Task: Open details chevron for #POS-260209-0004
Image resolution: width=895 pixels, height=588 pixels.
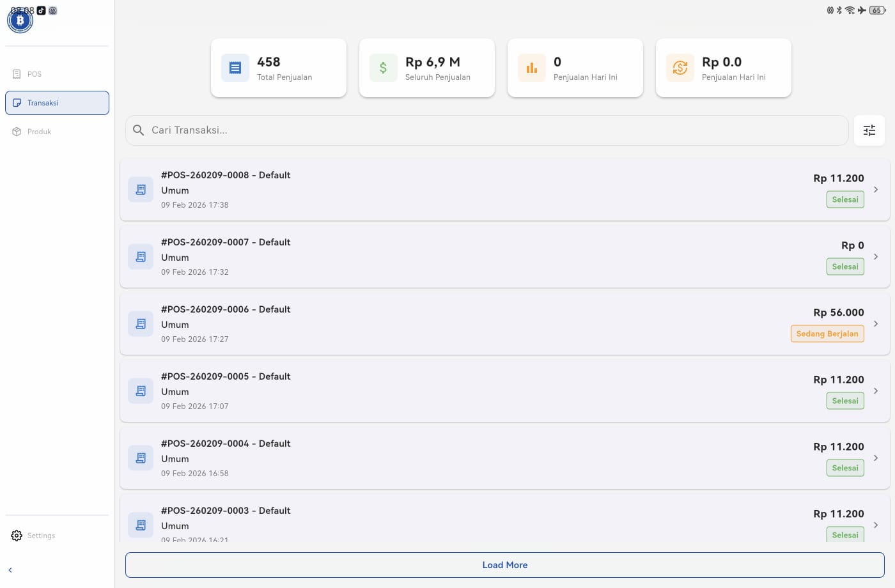Action: pos(876,458)
